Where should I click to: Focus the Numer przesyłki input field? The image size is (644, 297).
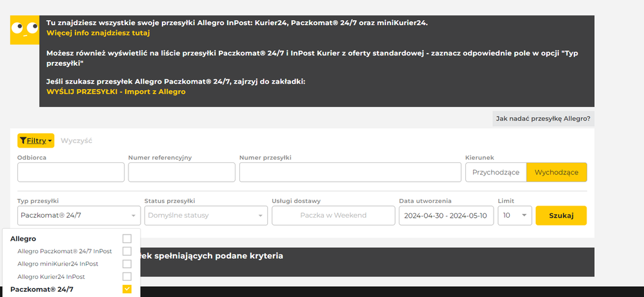pyautogui.click(x=350, y=172)
